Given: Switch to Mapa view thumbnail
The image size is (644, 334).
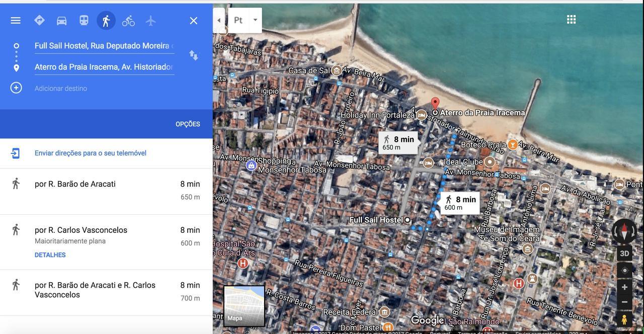Looking at the screenshot, I should pyautogui.click(x=244, y=306).
